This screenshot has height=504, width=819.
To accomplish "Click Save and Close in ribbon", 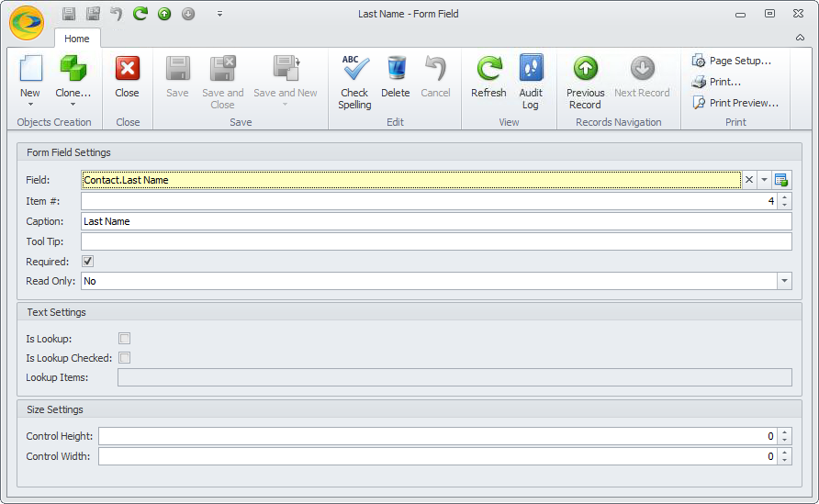I will point(222,83).
